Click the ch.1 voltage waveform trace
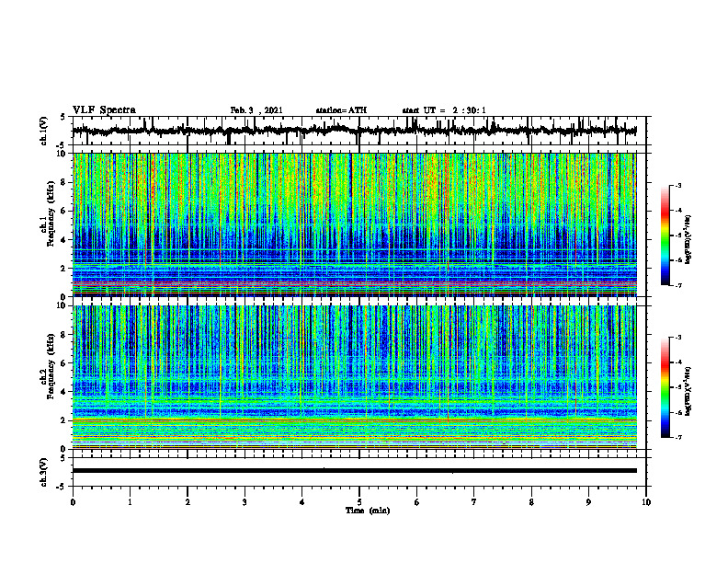 click(x=354, y=131)
